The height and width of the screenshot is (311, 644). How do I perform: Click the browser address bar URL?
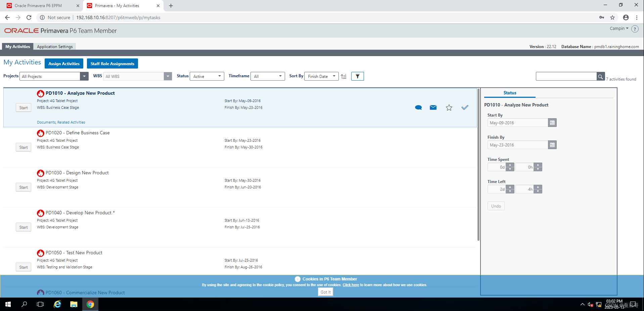point(118,17)
